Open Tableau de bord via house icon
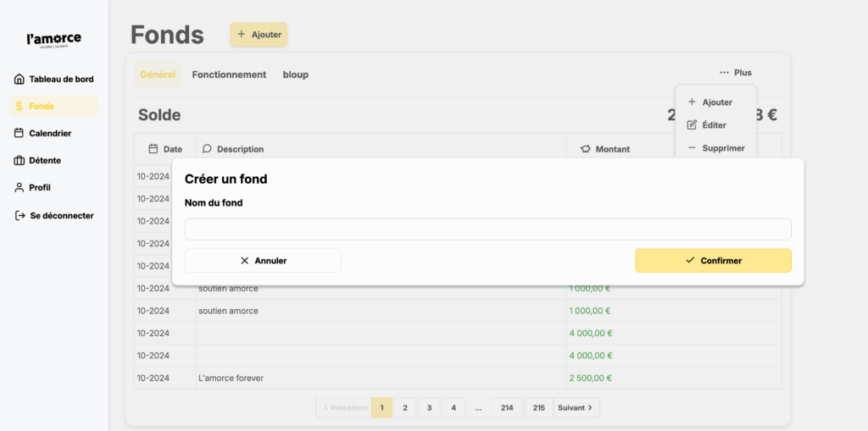The image size is (868, 431). 19,80
